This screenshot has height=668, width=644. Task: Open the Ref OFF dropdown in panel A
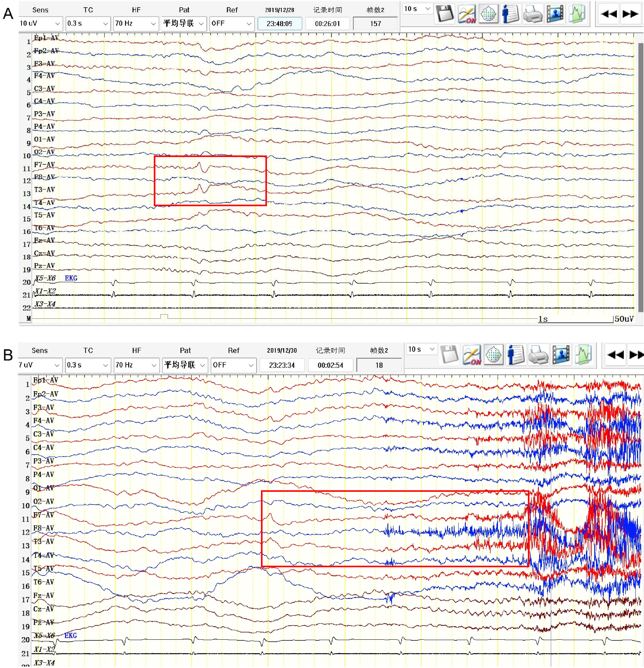click(x=232, y=23)
